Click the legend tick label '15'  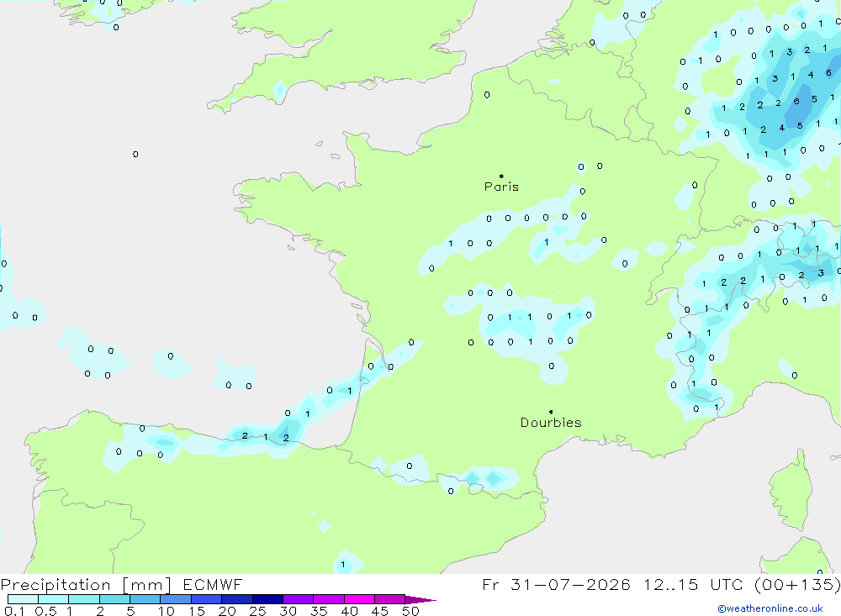[196, 611]
